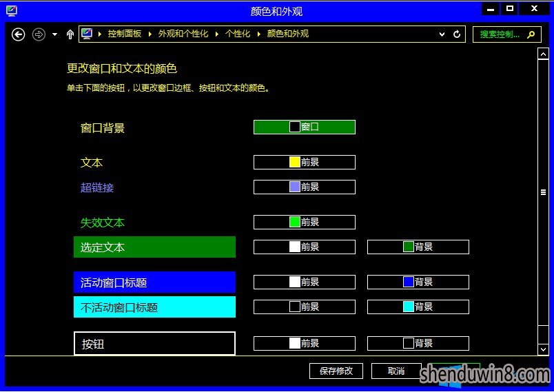Change the 失效文本 foreground color
Image resolution: width=554 pixels, height=392 pixels.
304,222
